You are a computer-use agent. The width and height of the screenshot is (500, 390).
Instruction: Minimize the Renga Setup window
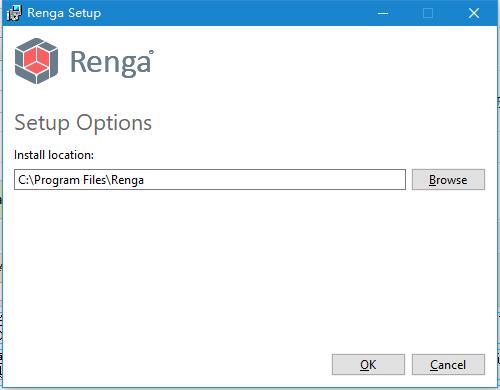tap(383, 13)
